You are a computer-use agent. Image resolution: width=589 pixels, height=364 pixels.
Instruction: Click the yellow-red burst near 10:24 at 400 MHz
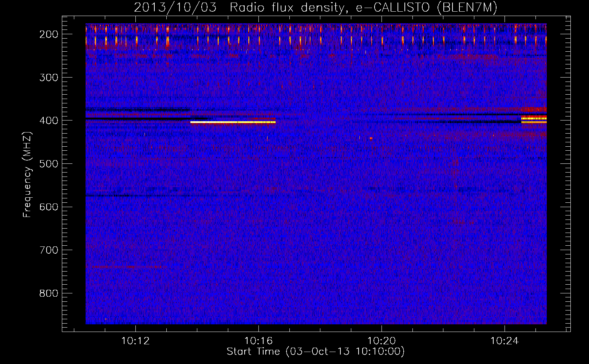(534, 120)
